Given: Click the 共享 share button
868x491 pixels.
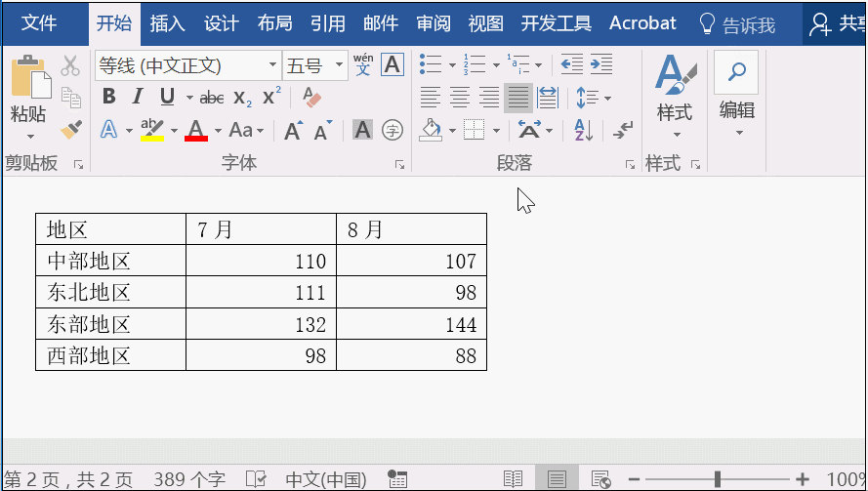Looking at the screenshot, I should [x=835, y=24].
